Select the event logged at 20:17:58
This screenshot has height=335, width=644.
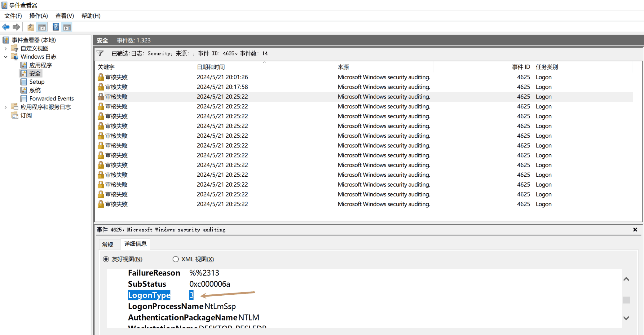click(x=222, y=87)
